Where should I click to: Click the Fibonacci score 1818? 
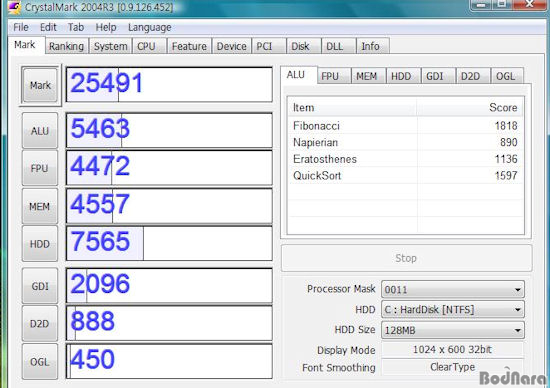pyautogui.click(x=506, y=126)
